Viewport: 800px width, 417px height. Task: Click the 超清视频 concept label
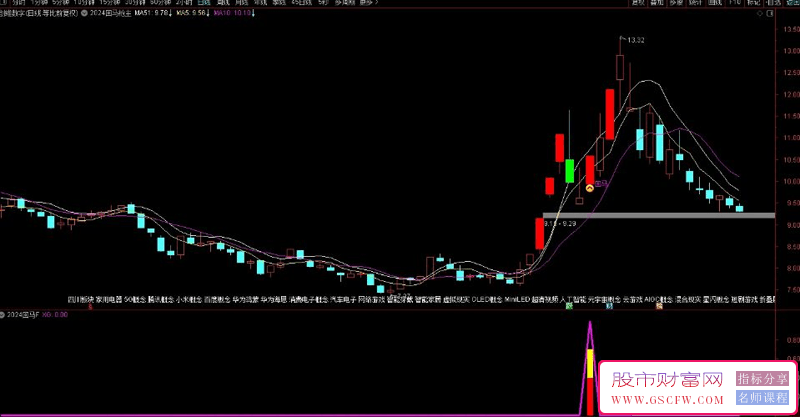545,300
